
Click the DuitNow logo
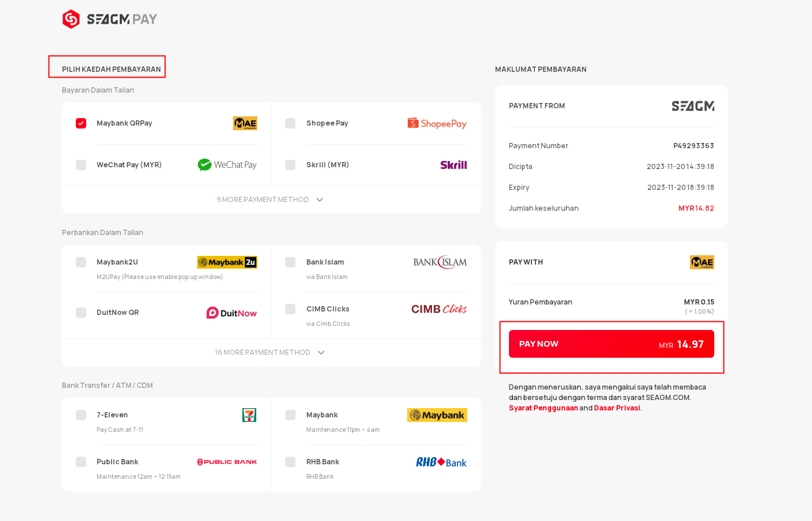click(232, 313)
